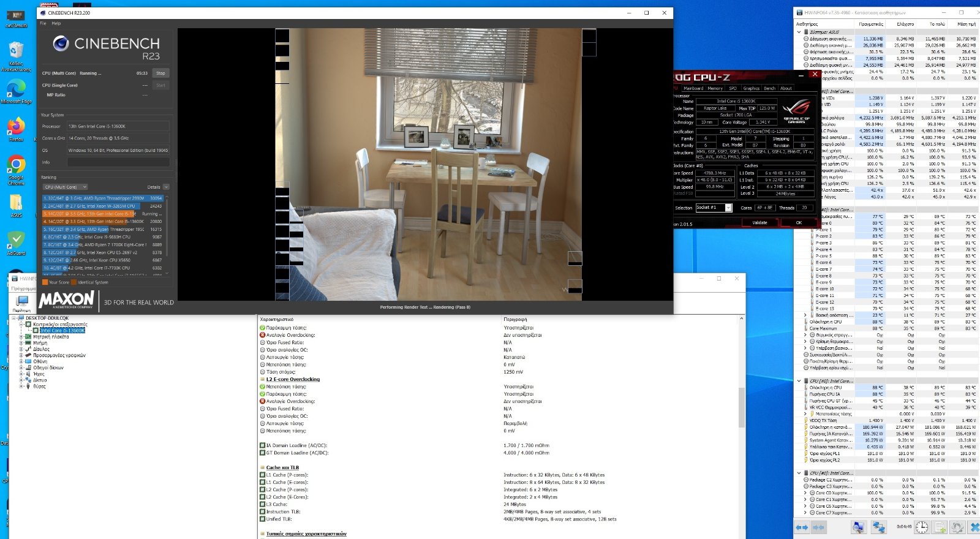Open Google Chrome desktop shortcut

(16, 170)
